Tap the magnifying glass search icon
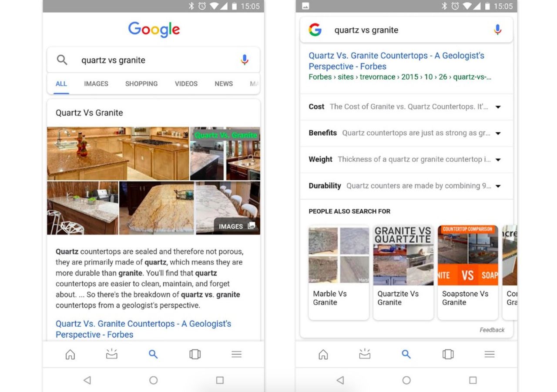557x392 pixels. coord(61,60)
